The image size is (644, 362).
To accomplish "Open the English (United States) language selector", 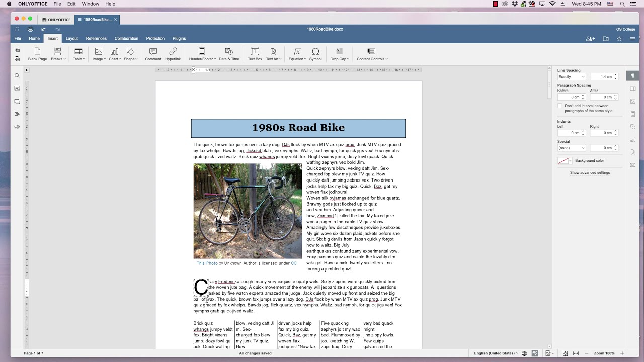I will point(496,353).
